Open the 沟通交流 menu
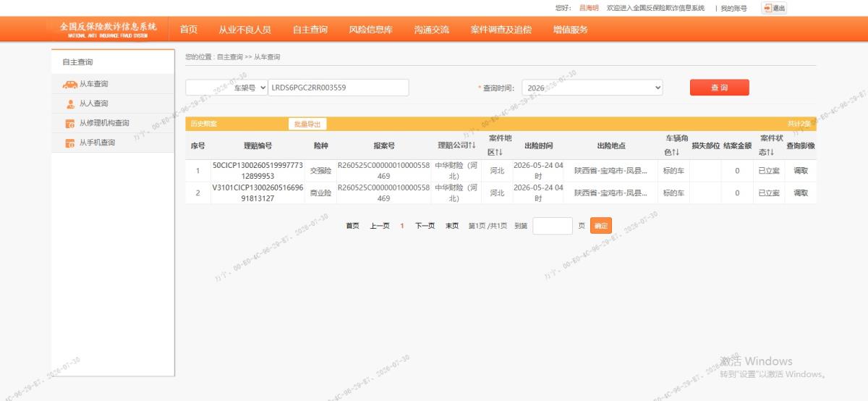This screenshot has height=401, width=868. tap(432, 30)
